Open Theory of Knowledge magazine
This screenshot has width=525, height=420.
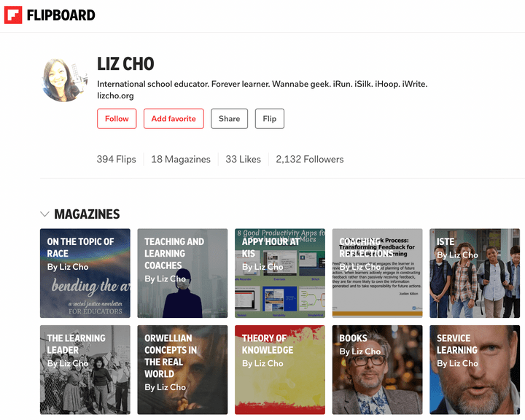click(x=280, y=370)
